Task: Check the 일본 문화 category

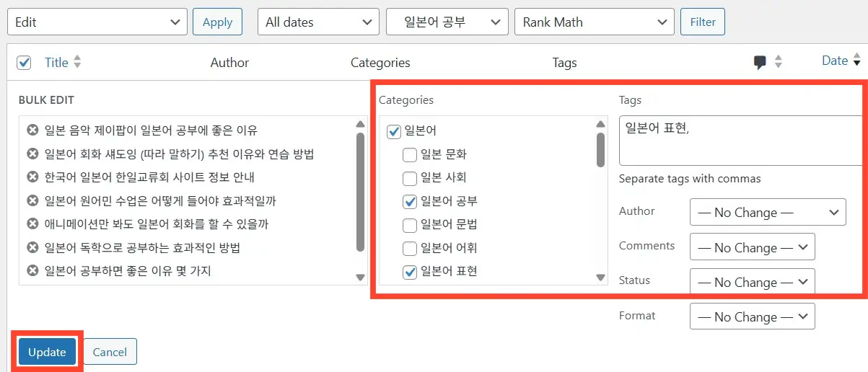Action: click(x=410, y=154)
